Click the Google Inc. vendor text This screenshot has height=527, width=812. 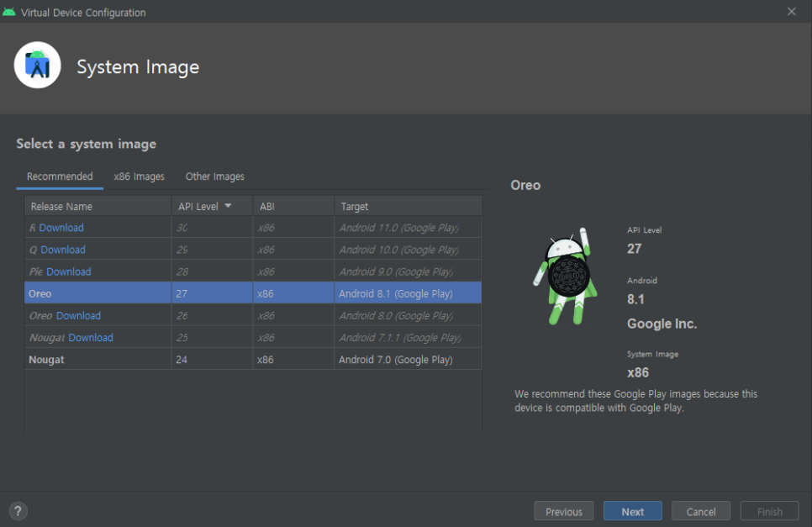[x=662, y=324]
